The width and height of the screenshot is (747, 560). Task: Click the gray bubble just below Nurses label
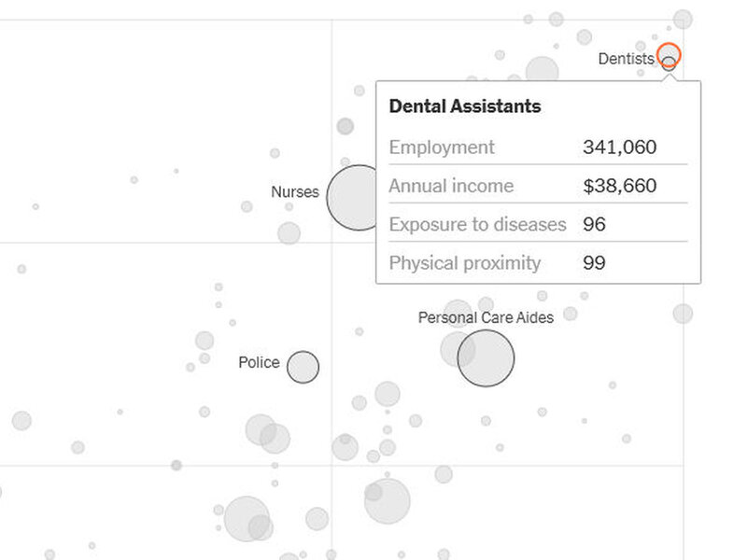[x=289, y=206]
